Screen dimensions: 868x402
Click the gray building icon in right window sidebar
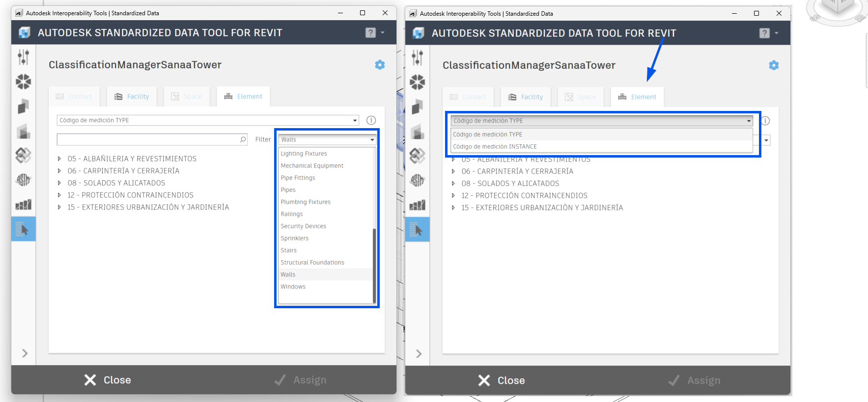[x=418, y=132]
